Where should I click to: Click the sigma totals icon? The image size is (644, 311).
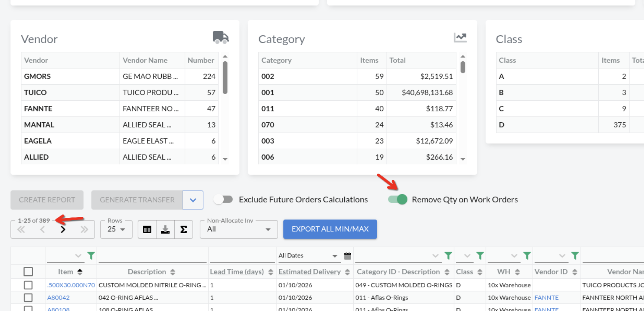click(184, 230)
